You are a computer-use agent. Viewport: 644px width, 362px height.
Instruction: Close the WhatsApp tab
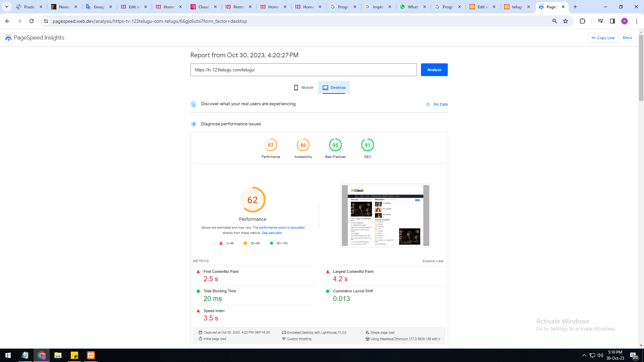[x=425, y=7]
